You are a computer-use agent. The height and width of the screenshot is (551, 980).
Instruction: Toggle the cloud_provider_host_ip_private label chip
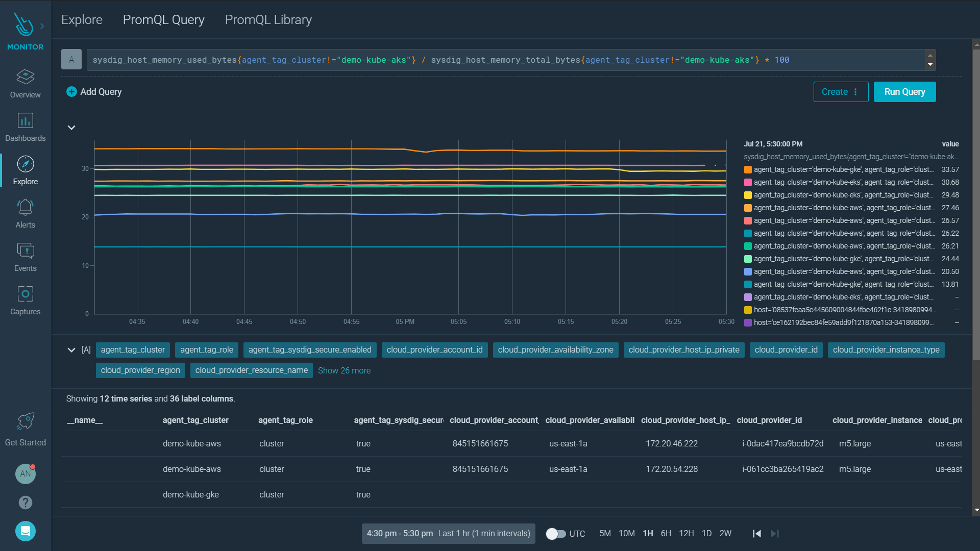point(684,350)
